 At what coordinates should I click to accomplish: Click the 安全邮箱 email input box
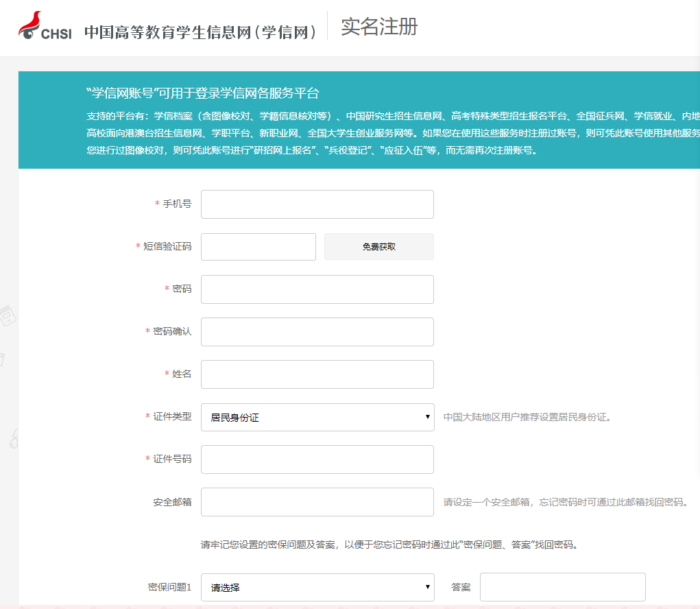(317, 502)
